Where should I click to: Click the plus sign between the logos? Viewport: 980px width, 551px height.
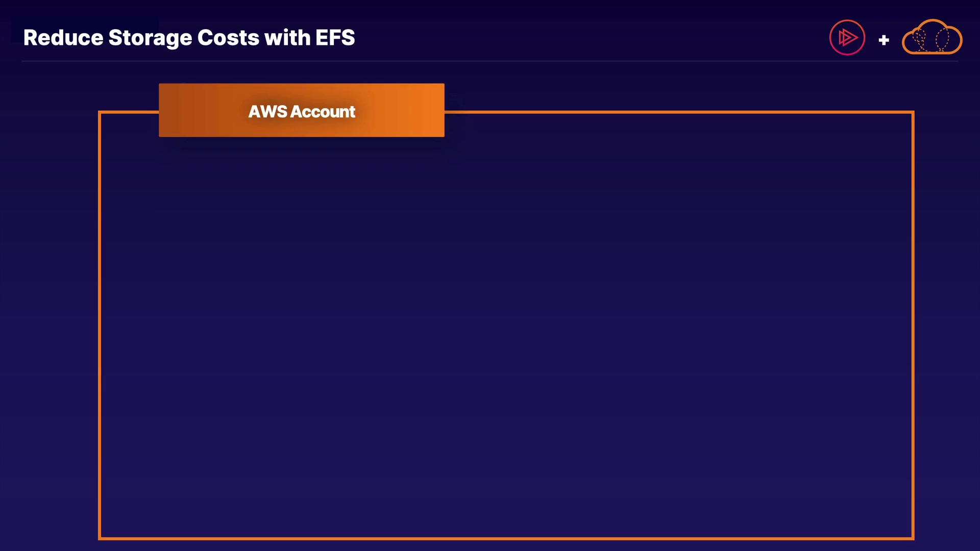884,40
